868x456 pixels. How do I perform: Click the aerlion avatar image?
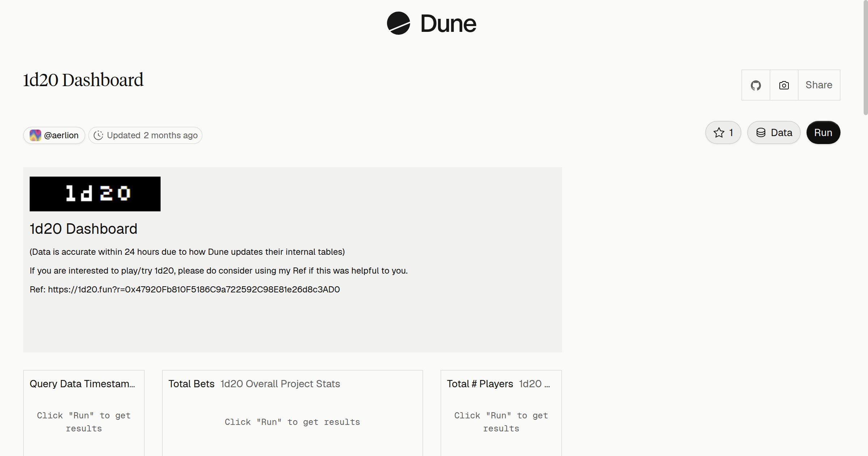[35, 135]
